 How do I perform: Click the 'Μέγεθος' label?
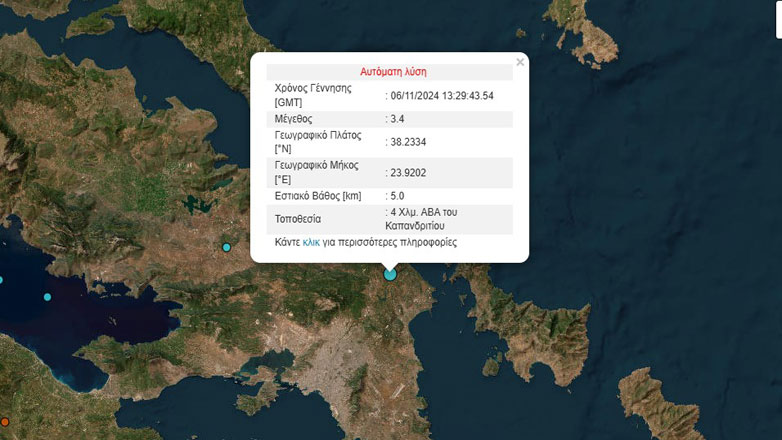(x=293, y=119)
